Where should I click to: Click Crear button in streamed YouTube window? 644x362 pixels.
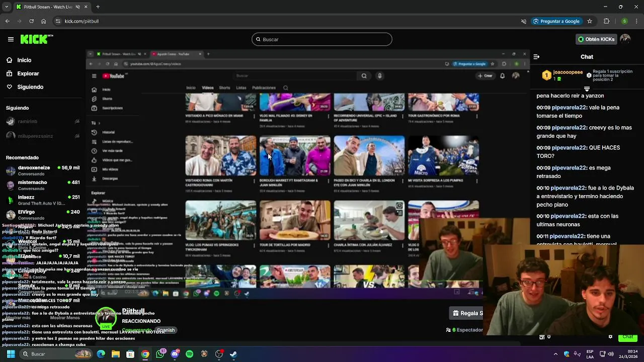[x=485, y=76]
